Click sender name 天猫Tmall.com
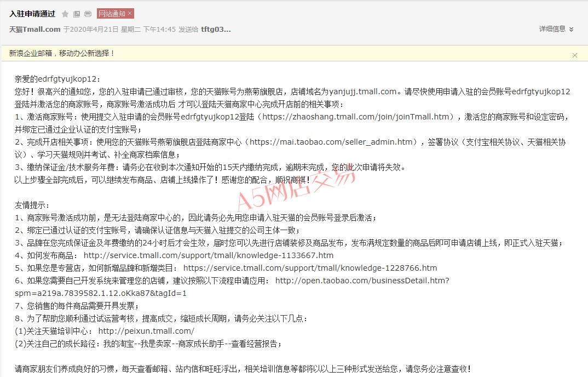This screenshot has height=377, width=588. (34, 29)
